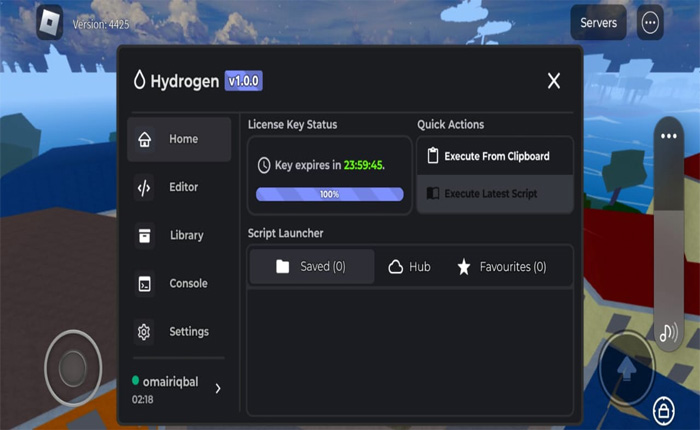
Task: Click the Editor code brackets icon
Action: [144, 188]
